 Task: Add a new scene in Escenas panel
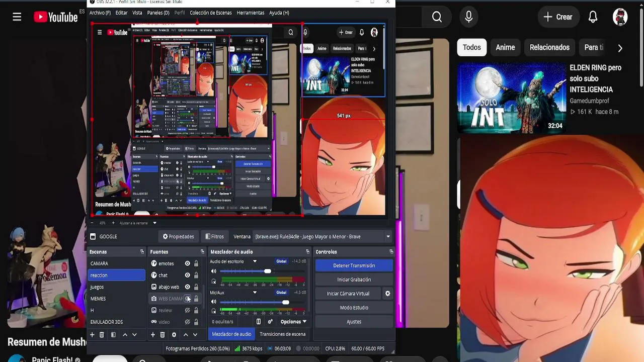[x=92, y=335]
